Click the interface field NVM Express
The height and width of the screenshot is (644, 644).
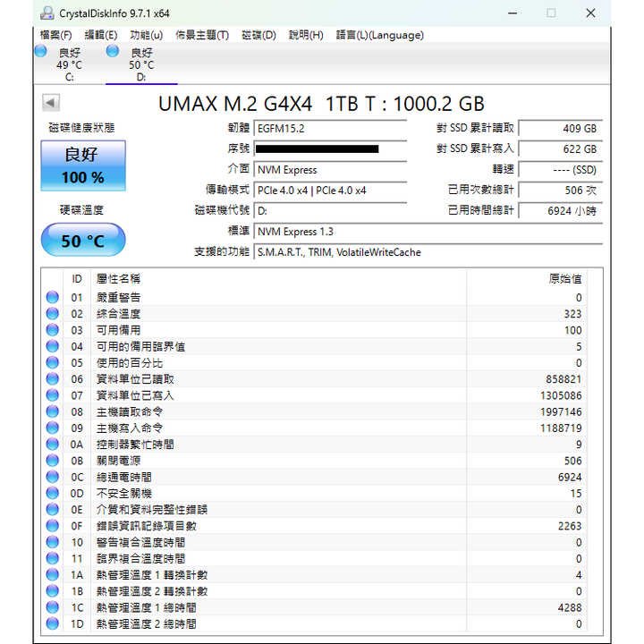click(x=330, y=170)
